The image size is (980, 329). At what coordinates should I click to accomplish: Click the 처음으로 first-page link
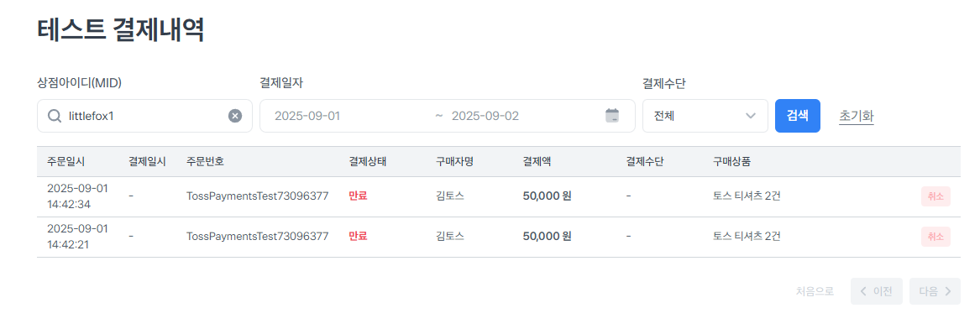pos(815,291)
